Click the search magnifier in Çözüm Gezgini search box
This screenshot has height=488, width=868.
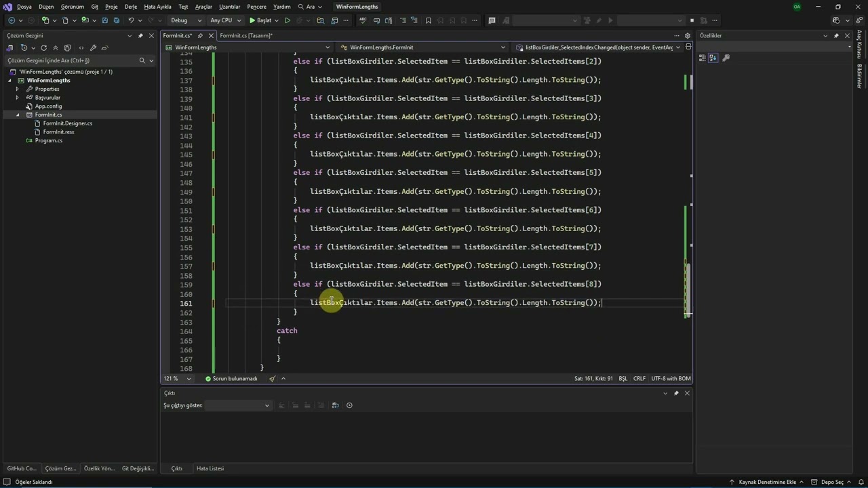142,60
